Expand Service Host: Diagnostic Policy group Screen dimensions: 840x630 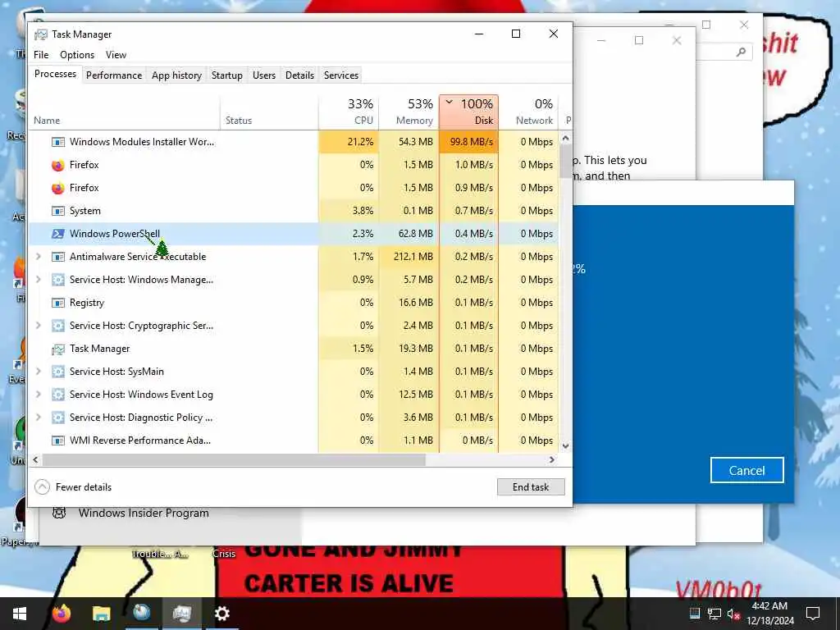coord(38,418)
